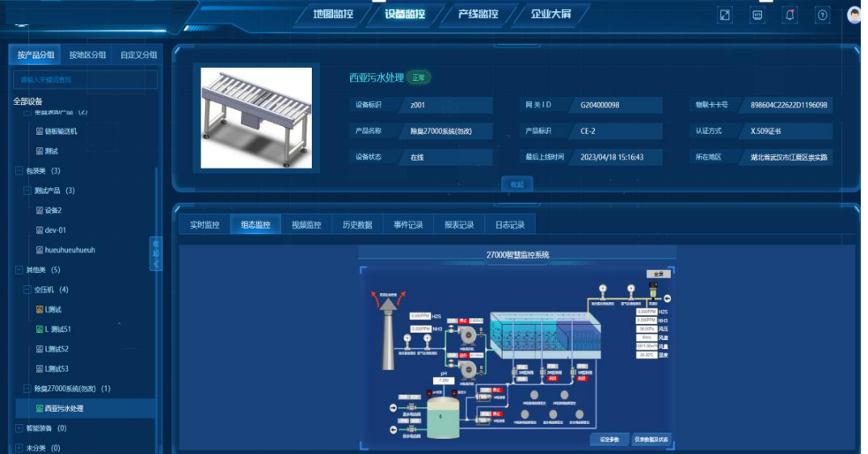Click the 物联卡卡号 value field

(x=788, y=105)
